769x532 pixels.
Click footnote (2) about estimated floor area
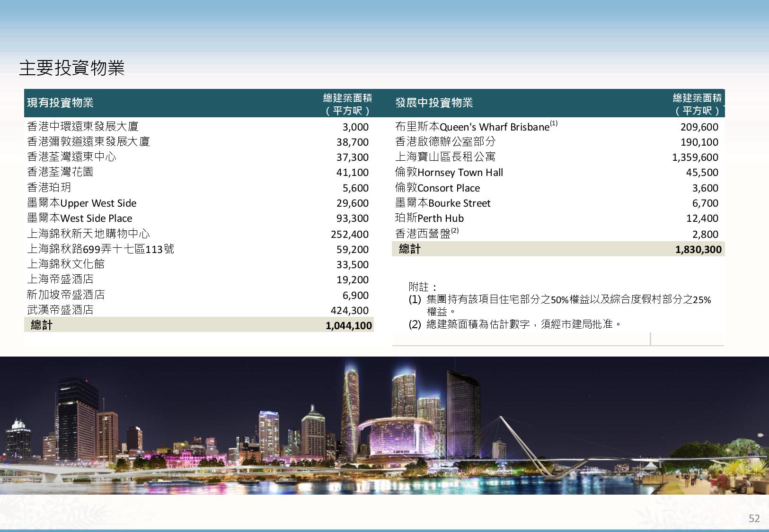click(x=515, y=324)
